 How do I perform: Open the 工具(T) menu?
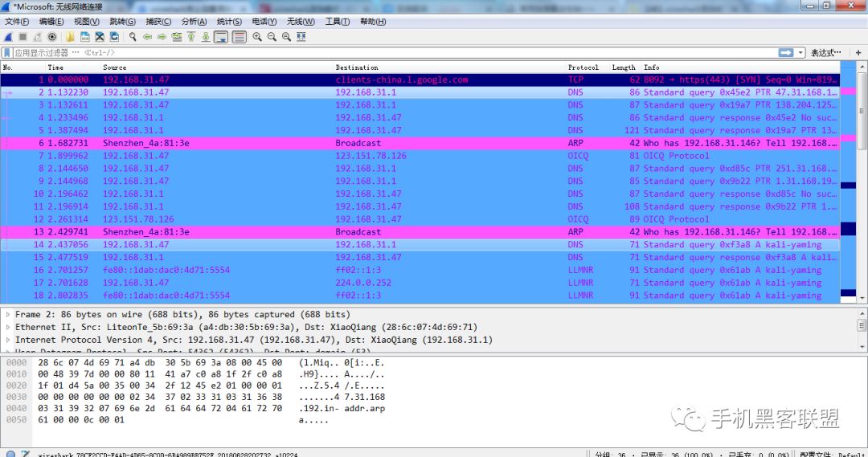click(337, 22)
